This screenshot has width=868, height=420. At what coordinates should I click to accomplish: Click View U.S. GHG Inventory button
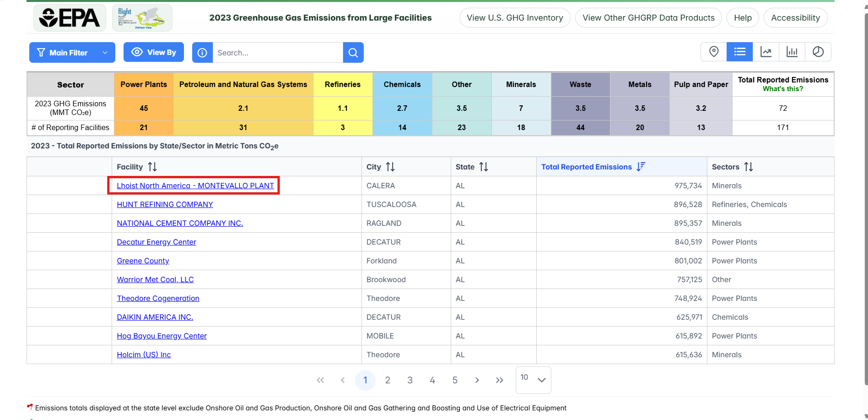[x=515, y=18]
